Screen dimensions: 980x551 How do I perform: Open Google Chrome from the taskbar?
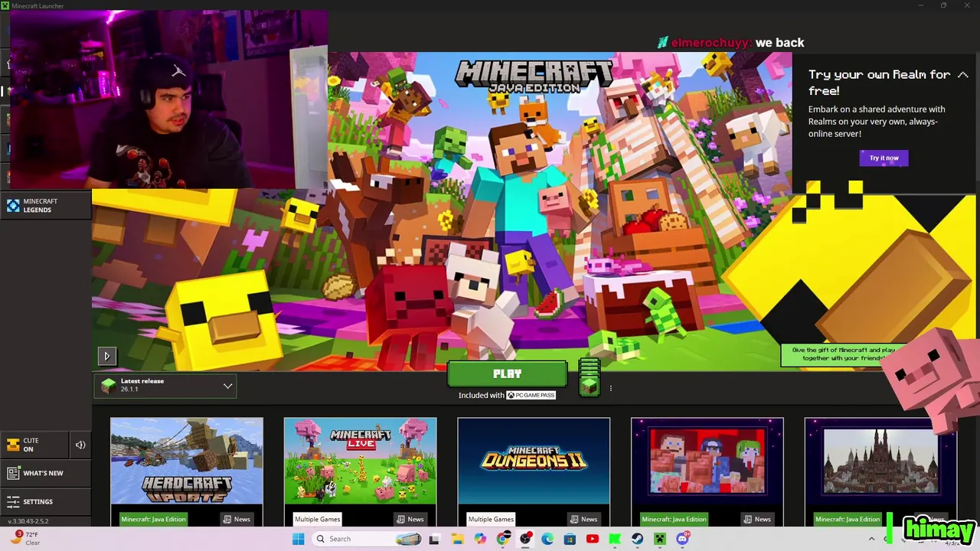coord(502,539)
